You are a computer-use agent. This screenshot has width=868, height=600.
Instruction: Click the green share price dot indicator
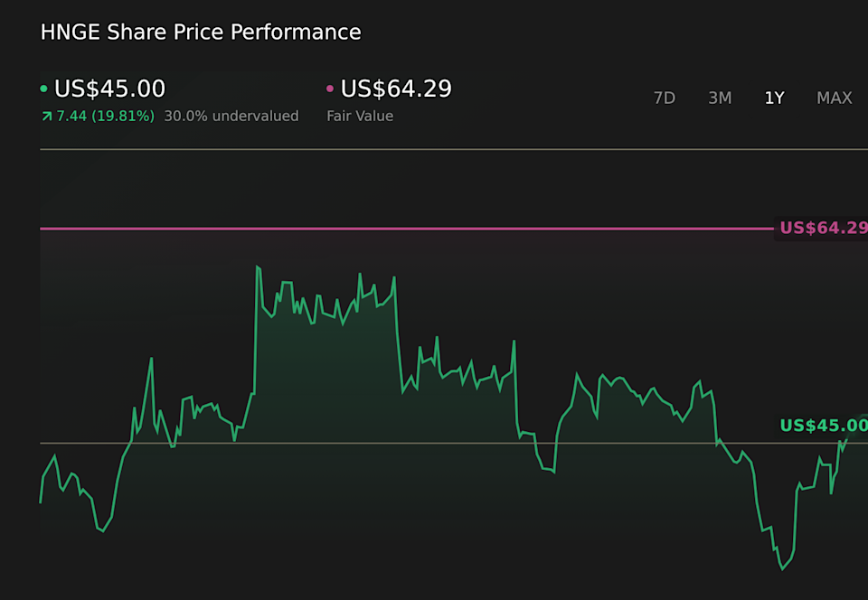click(42, 89)
